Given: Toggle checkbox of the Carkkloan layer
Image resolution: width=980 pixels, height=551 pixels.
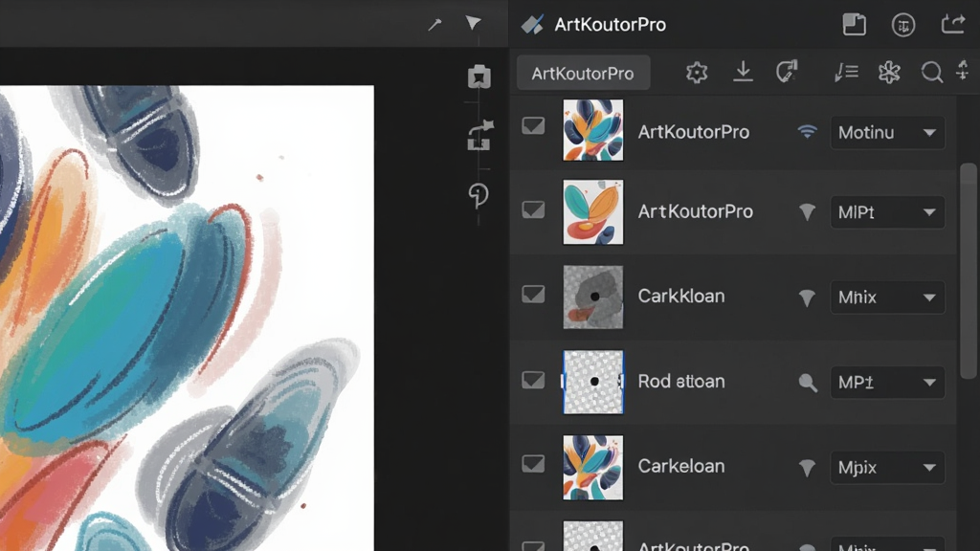Looking at the screenshot, I should click(x=533, y=294).
